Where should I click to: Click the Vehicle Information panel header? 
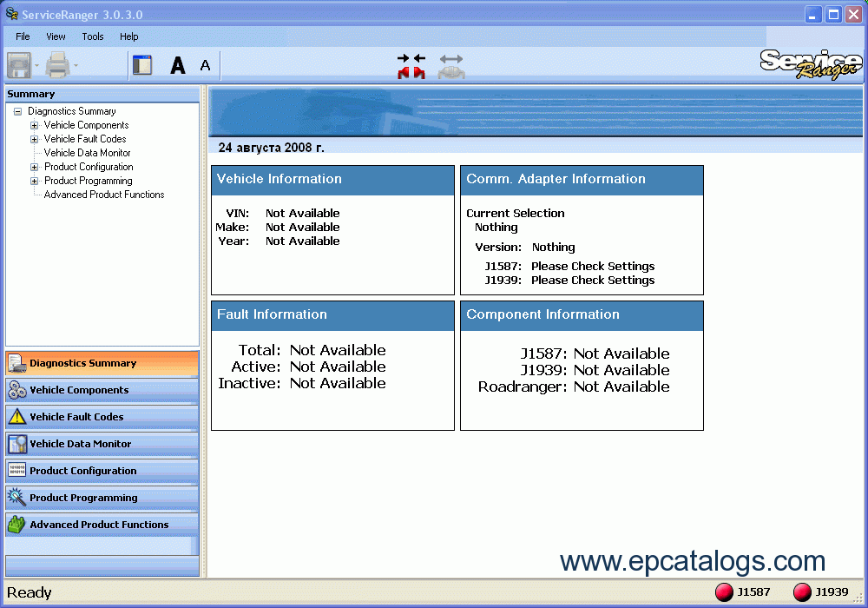(x=332, y=180)
